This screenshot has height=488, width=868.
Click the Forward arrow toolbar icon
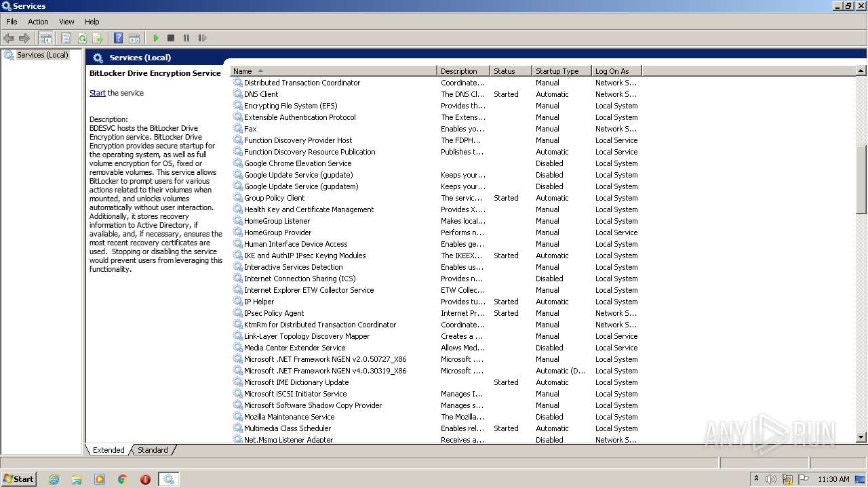pyautogui.click(x=24, y=39)
